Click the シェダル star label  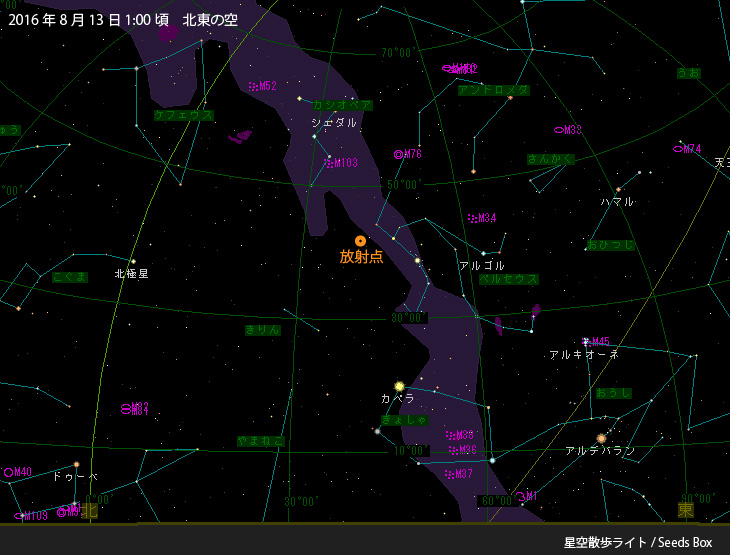click(x=334, y=123)
